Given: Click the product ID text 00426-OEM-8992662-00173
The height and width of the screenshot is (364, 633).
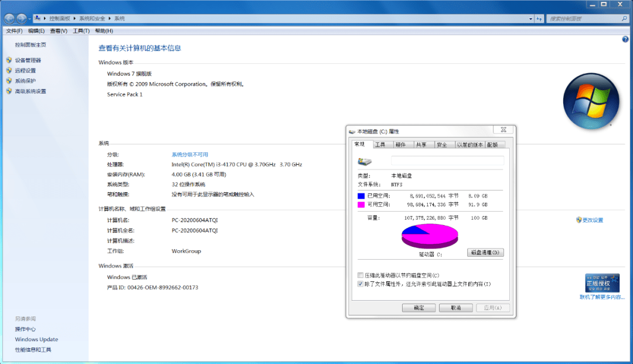Looking at the screenshot, I should coord(163,287).
